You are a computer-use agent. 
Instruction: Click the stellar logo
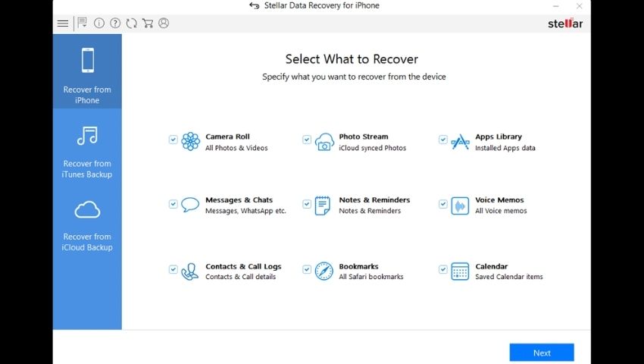click(x=565, y=24)
